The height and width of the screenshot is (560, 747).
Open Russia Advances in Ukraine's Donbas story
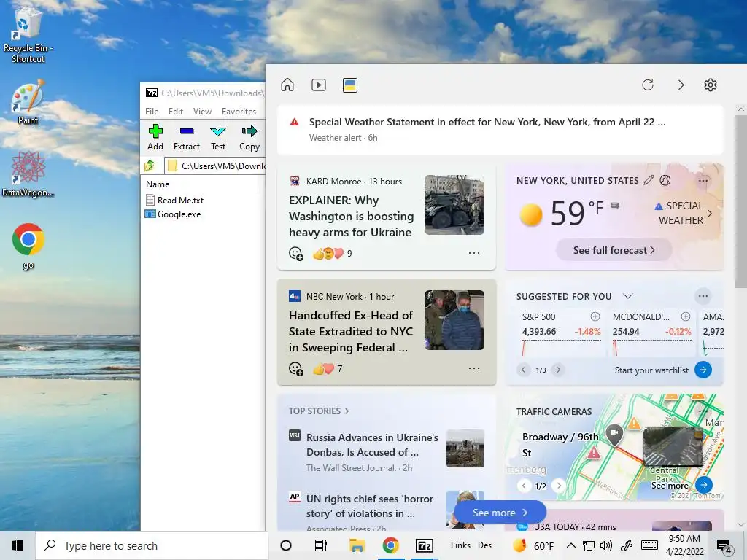tap(372, 445)
